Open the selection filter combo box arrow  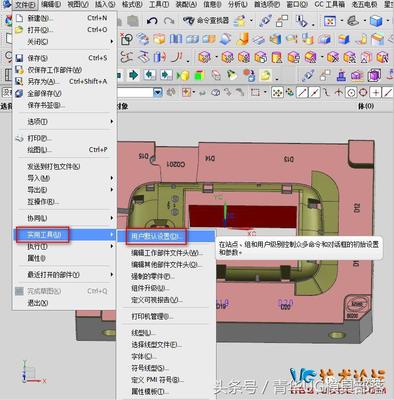click(158, 92)
